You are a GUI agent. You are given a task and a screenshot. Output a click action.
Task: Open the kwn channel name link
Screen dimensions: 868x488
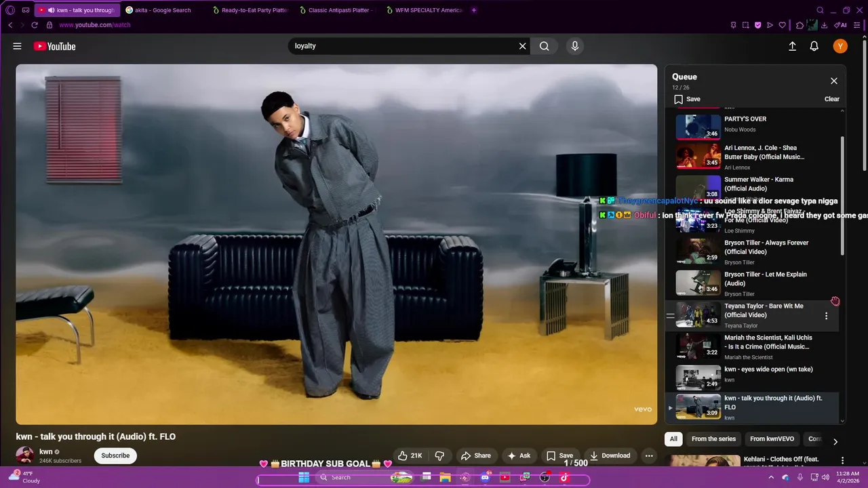(x=46, y=451)
